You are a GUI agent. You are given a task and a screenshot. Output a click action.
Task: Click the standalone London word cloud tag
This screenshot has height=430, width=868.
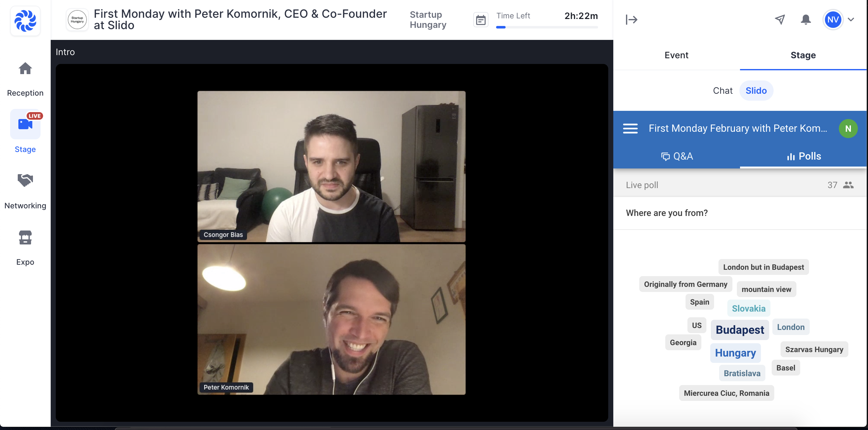click(790, 327)
